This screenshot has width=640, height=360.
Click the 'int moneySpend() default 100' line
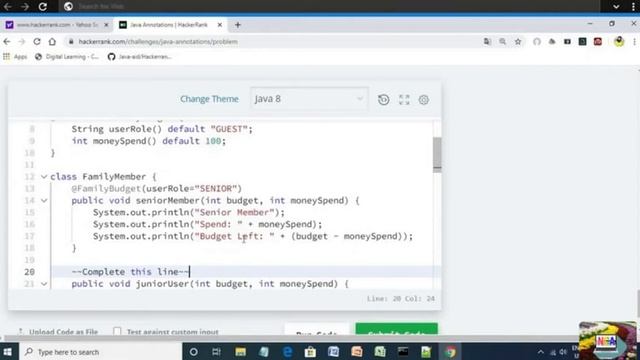click(x=149, y=141)
